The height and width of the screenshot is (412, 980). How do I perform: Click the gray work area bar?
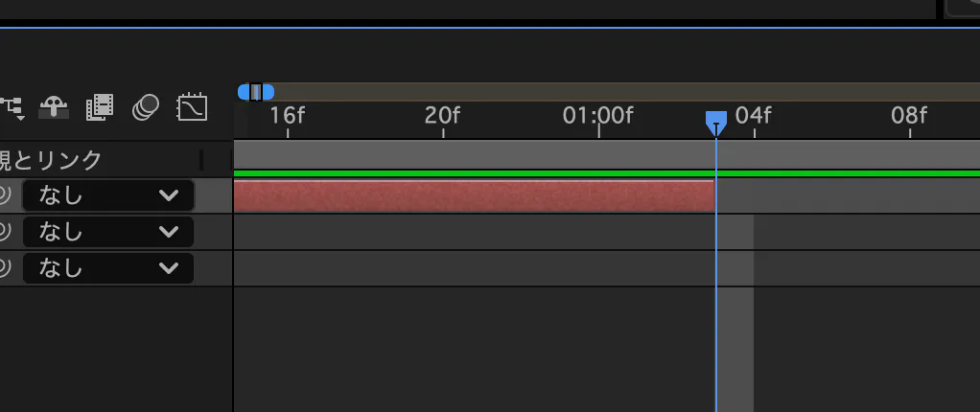point(606,154)
